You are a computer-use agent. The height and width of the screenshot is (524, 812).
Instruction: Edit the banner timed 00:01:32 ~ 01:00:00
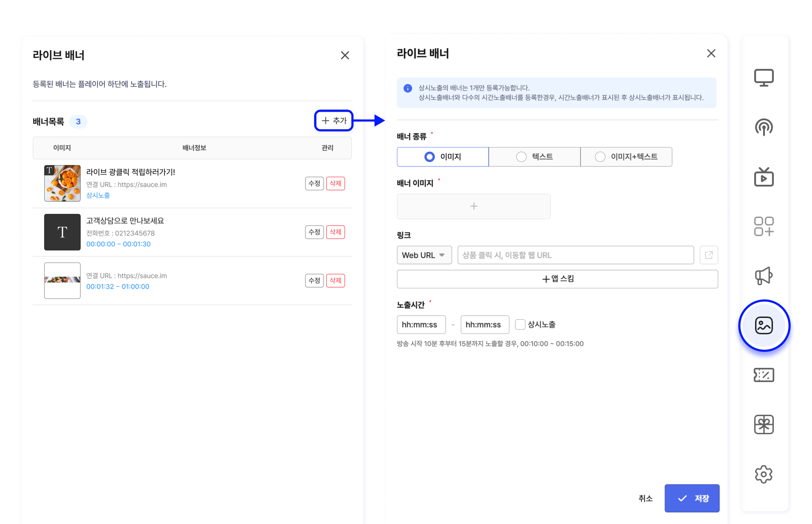pos(314,281)
